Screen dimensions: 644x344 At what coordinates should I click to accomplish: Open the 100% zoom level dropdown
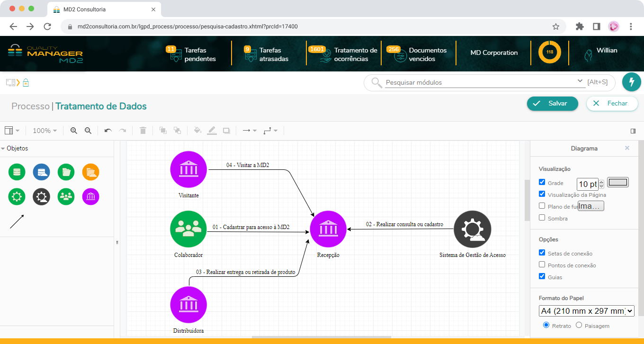pos(45,131)
